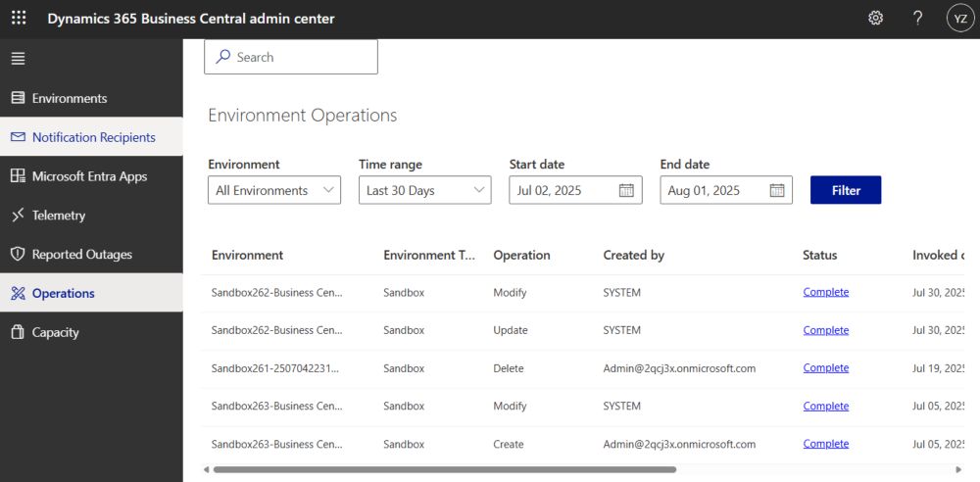
Task: Collapse the navigation hamburger menu
Action: pyautogui.click(x=18, y=59)
